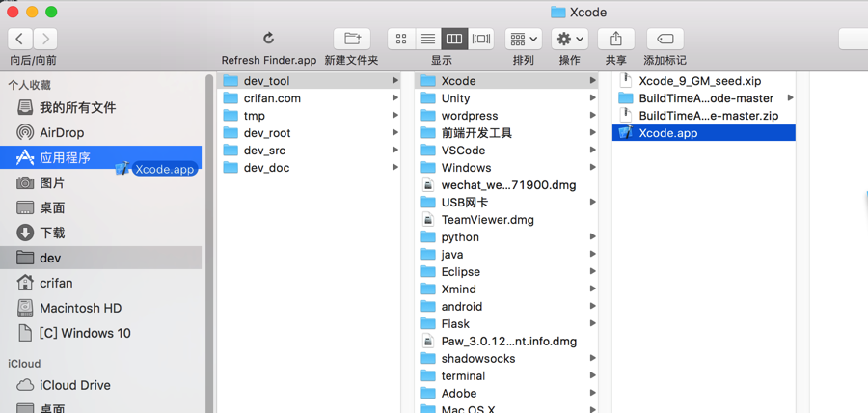Open 图片 Pictures in the sidebar
The width and height of the screenshot is (868, 413).
click(100, 182)
